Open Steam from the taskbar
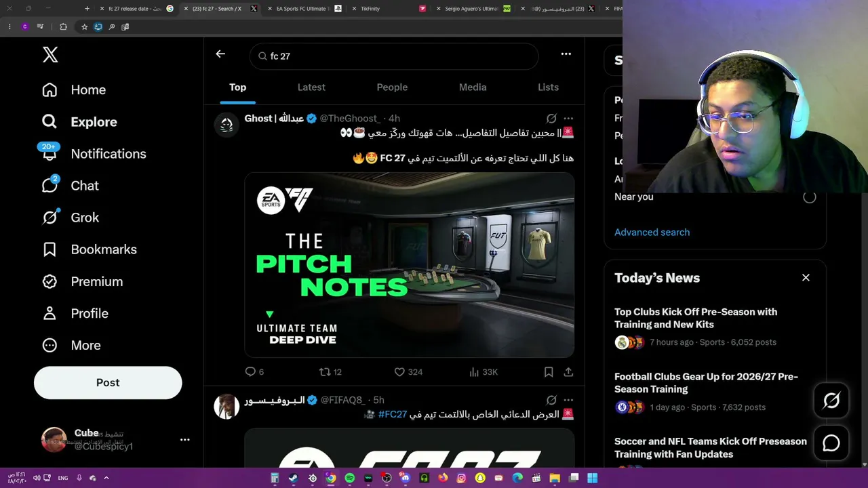This screenshot has width=868, height=488. click(x=293, y=478)
